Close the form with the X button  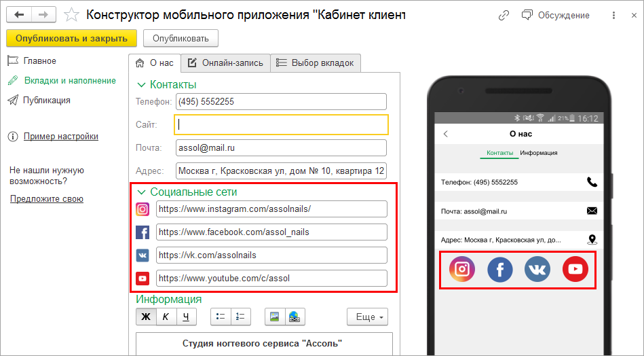click(634, 15)
